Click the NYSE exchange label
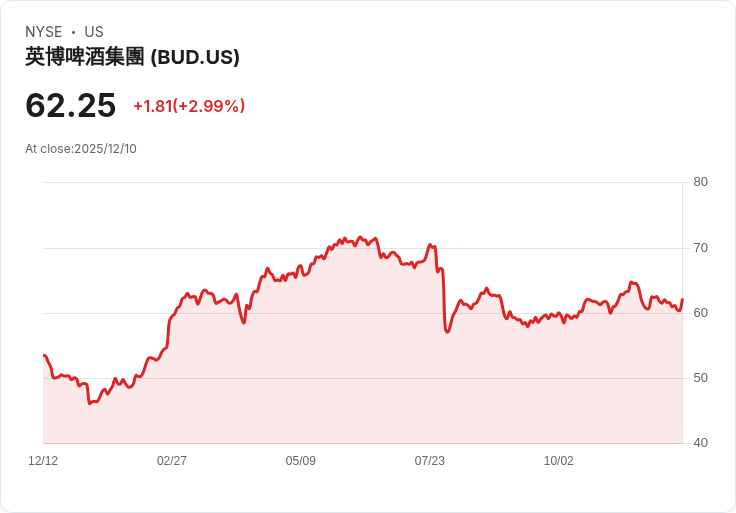The height and width of the screenshot is (513, 736). click(x=44, y=32)
